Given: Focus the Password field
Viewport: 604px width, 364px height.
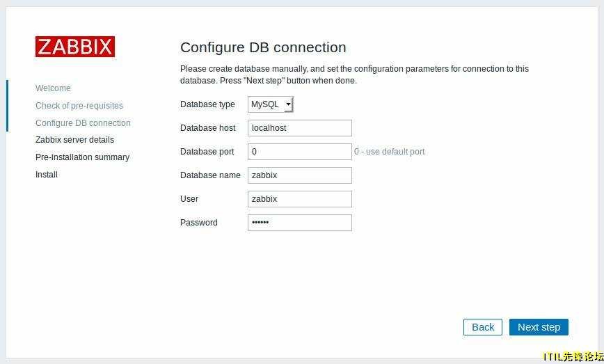Looking at the screenshot, I should click(299, 223).
